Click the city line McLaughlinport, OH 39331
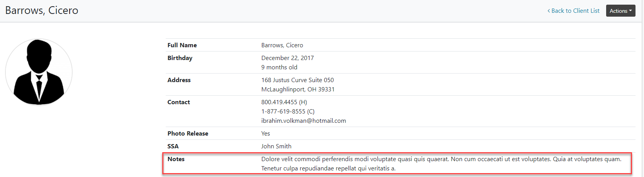644x177 pixels. coord(298,89)
